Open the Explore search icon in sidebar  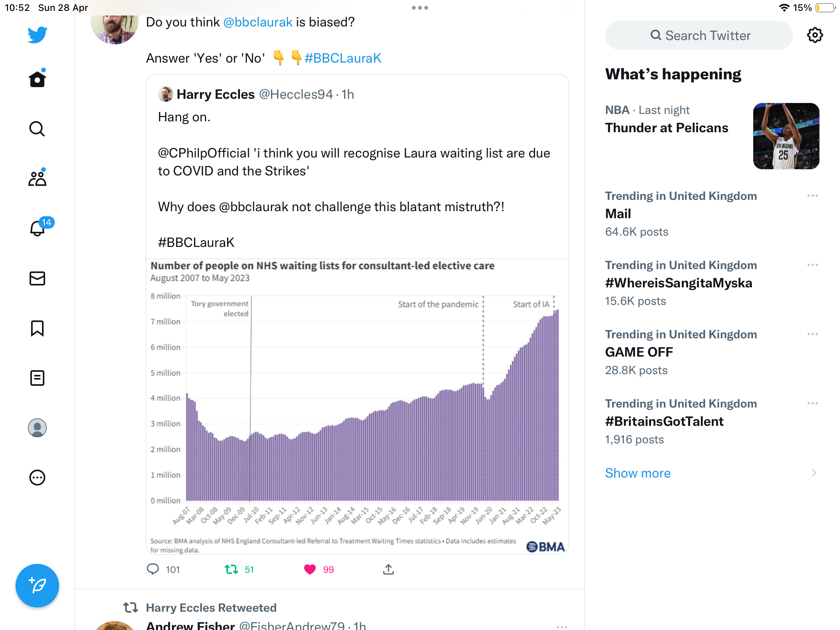tap(37, 129)
